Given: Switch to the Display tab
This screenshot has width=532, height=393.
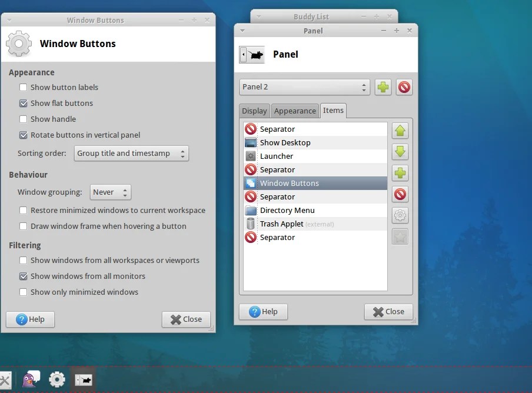Looking at the screenshot, I should (254, 111).
